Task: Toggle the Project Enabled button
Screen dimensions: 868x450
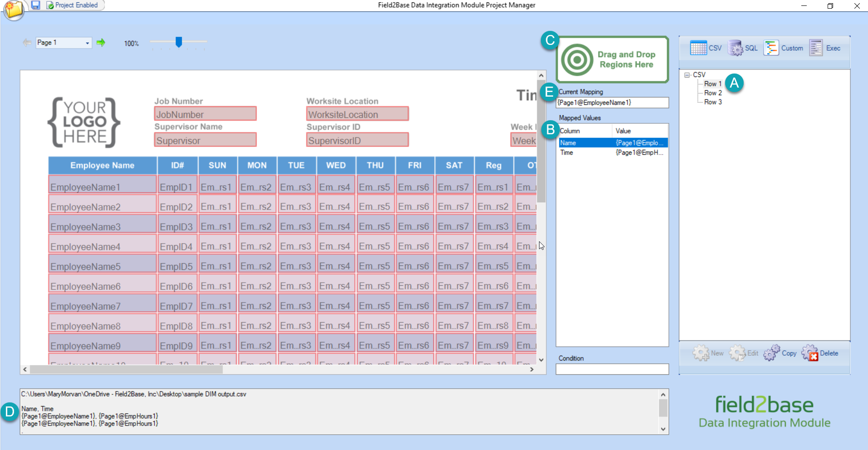Action: click(72, 5)
